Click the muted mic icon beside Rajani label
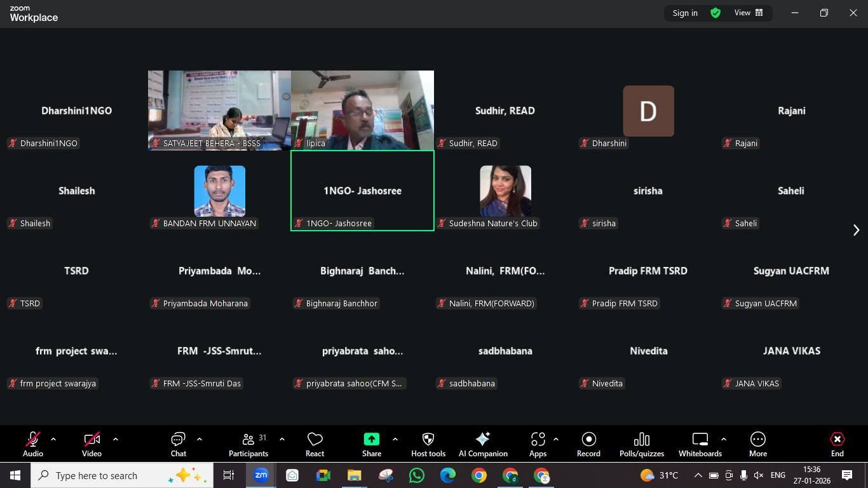Screen dimensions: 868x488 click(x=727, y=143)
